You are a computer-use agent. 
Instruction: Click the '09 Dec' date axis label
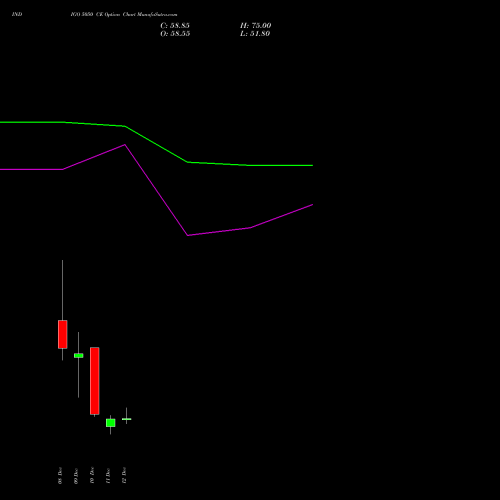[x=76, y=476]
